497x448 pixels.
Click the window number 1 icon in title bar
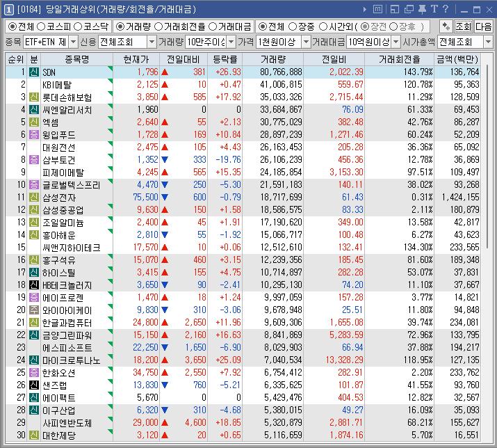point(9,10)
